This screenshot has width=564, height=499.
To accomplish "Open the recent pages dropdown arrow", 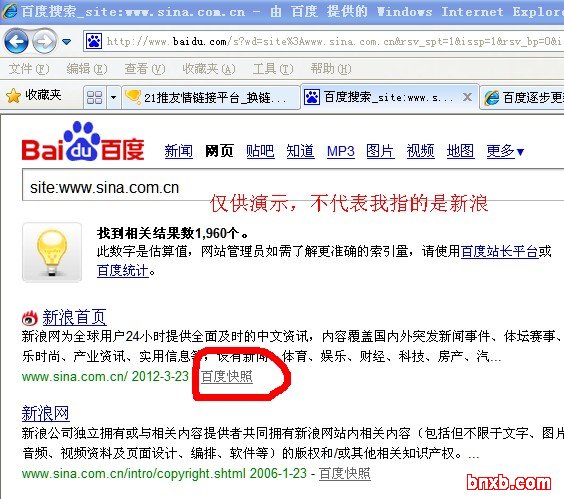I will pos(67,42).
